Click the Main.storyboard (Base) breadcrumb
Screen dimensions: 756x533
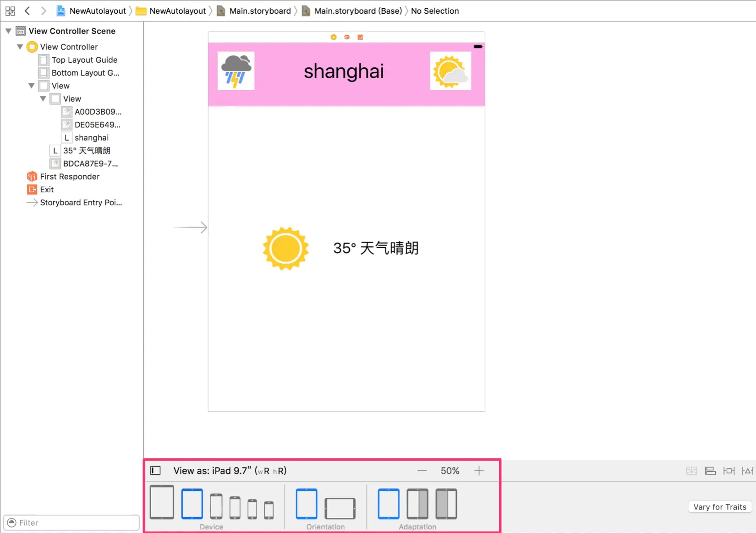point(352,11)
